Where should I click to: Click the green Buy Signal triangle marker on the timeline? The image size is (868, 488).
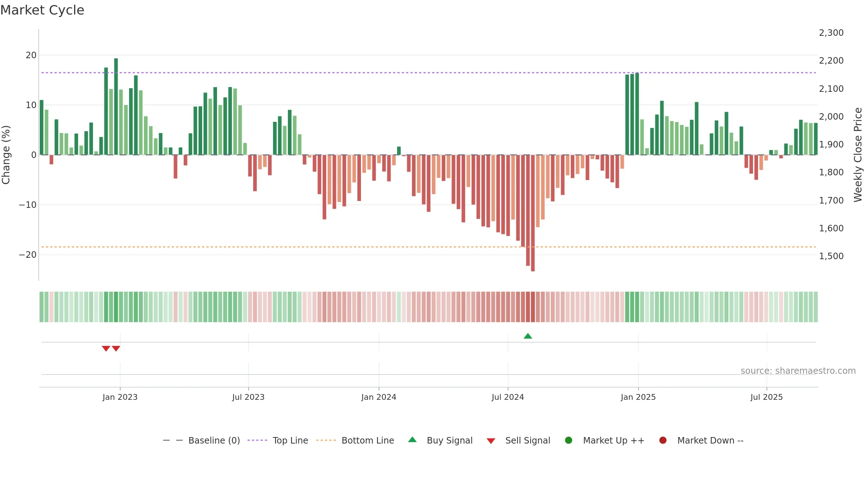528,336
